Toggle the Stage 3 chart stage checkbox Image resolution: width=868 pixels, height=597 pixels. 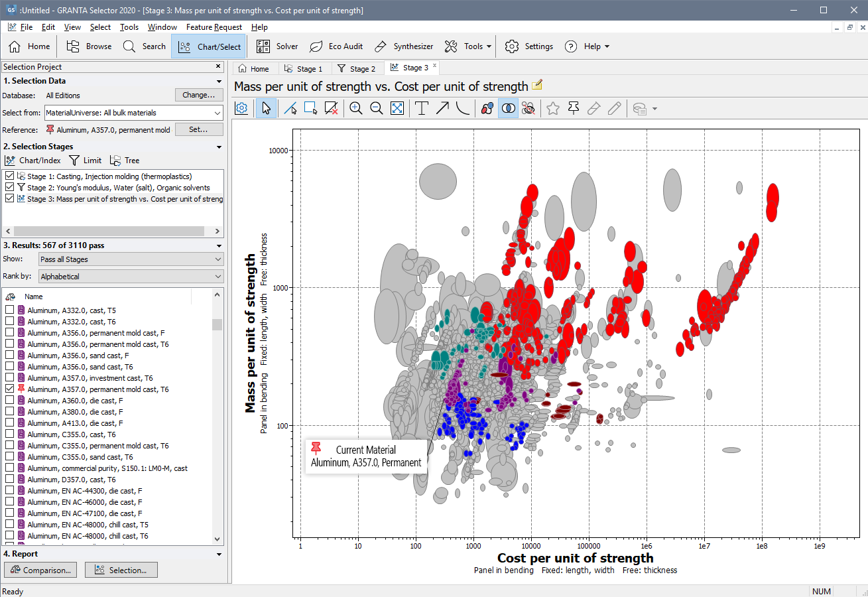9,199
